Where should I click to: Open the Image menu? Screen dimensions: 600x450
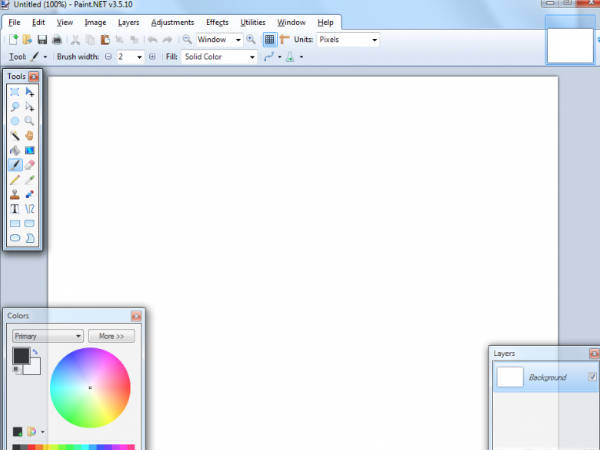pyautogui.click(x=95, y=23)
